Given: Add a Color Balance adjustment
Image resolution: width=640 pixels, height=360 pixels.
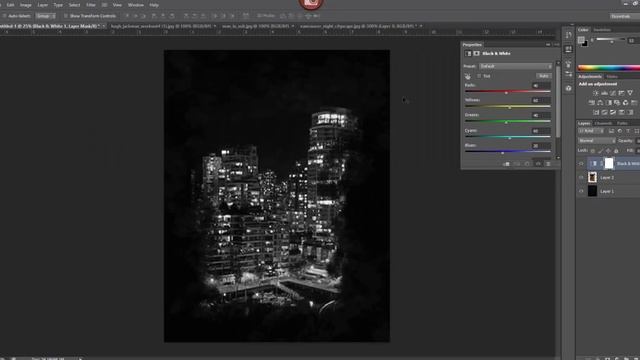Looking at the screenshot, I should 600,103.
